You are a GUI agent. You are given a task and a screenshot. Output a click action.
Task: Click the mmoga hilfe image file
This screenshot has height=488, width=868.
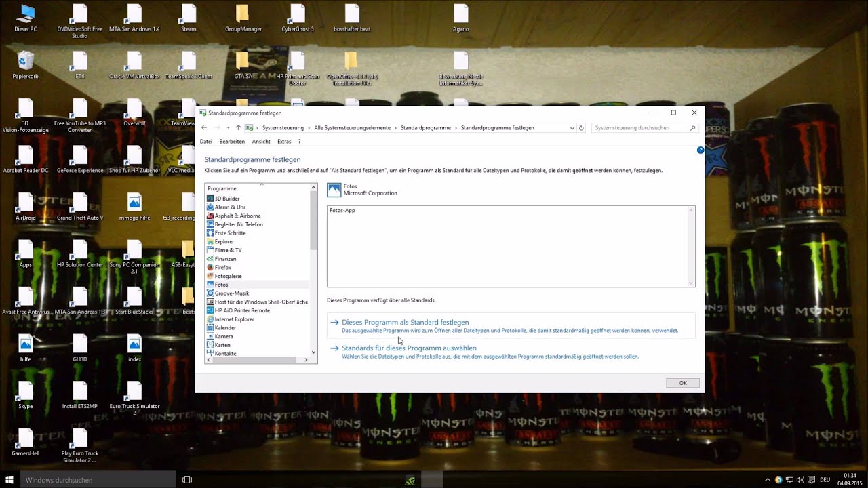pyautogui.click(x=134, y=207)
